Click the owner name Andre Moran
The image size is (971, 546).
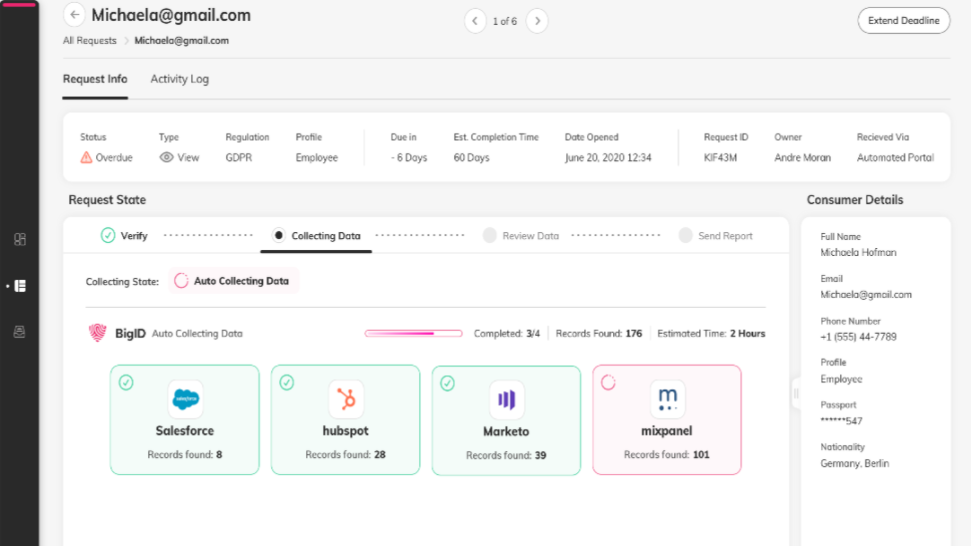coord(803,157)
